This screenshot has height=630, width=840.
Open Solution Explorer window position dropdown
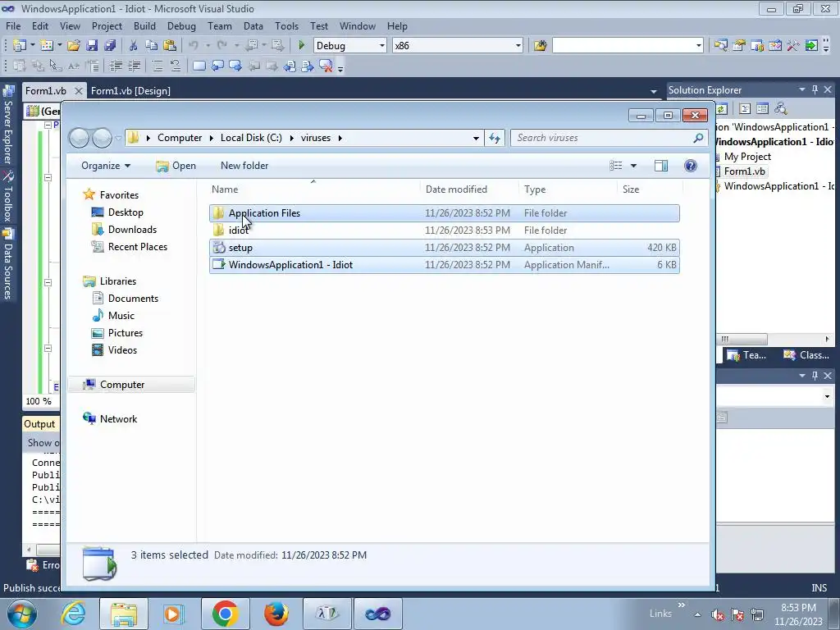point(802,89)
